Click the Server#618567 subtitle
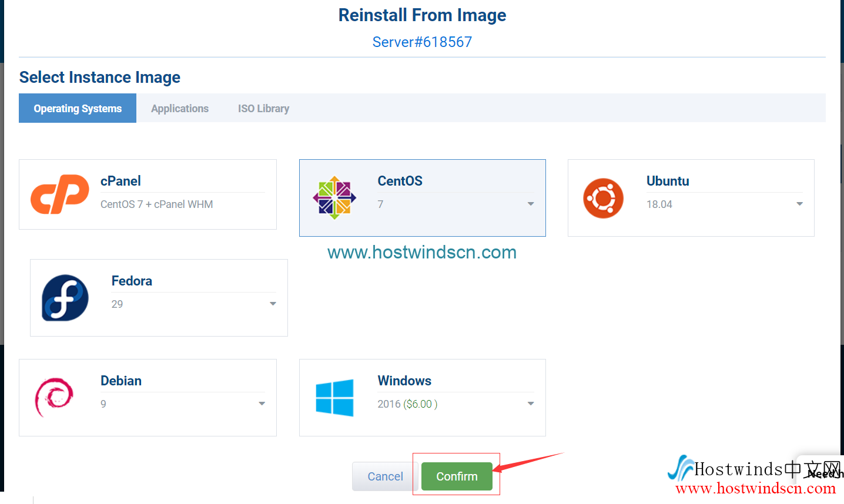 coord(422,42)
